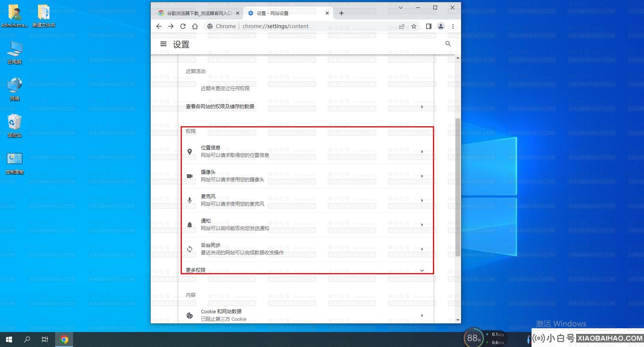Expand arrow on Cookie 和网站数据 row
Screen dimensions: 644x347
(422, 316)
